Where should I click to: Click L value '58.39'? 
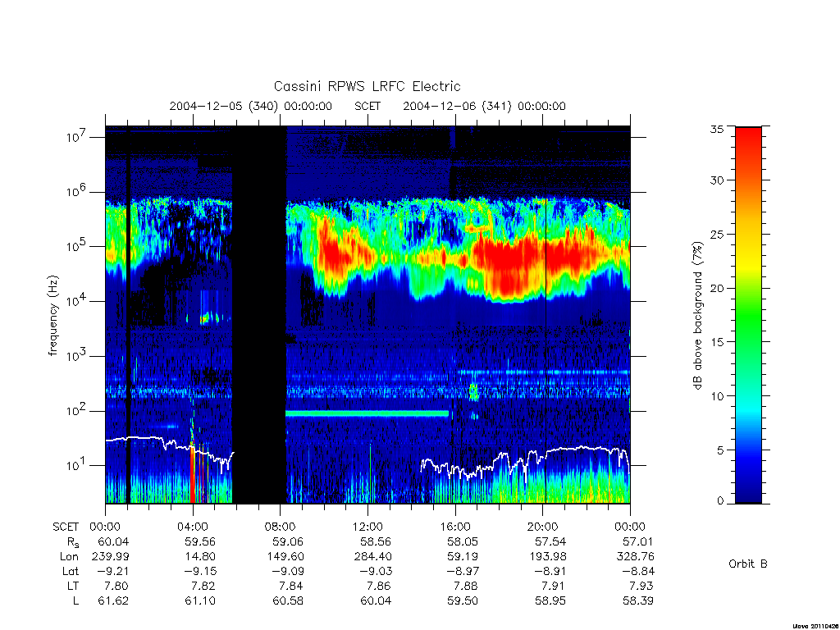click(x=638, y=600)
